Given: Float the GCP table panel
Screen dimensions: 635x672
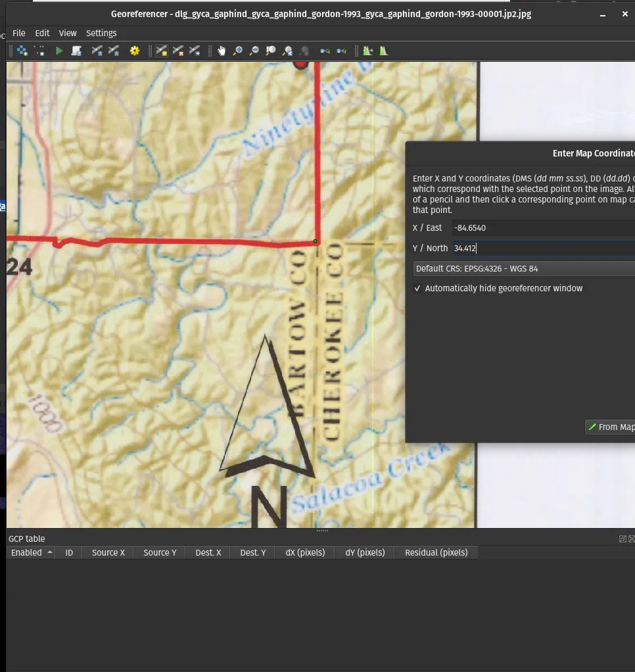Looking at the screenshot, I should pos(622,539).
